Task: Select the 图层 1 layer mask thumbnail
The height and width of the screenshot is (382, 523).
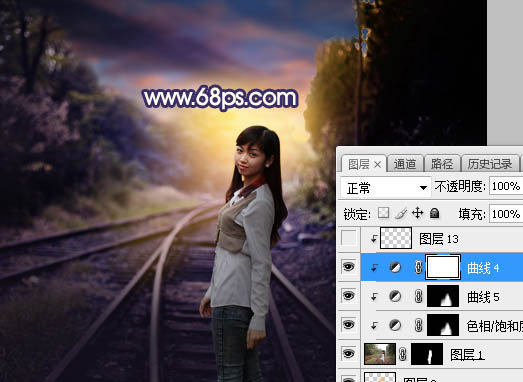Action: 427,354
